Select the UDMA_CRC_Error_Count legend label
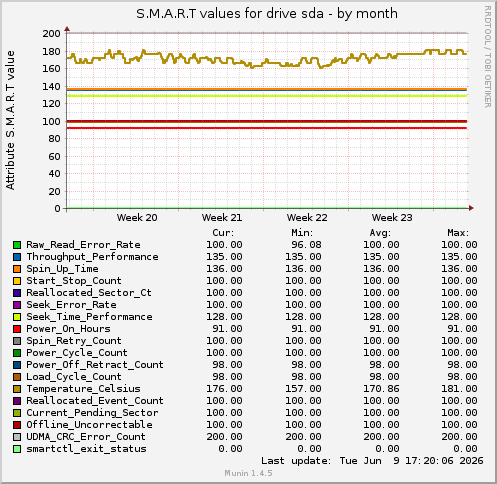 point(86,437)
